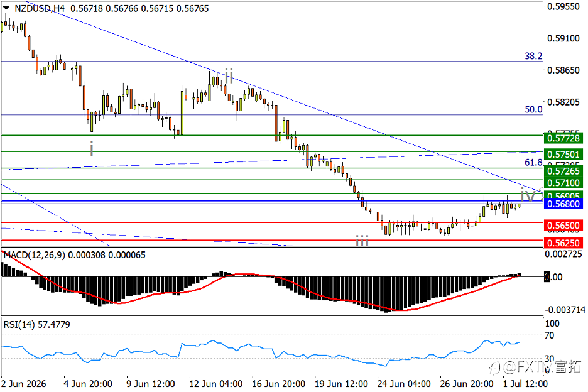Click the 16 Jun 20:00 time label
Viewport: 588px width, 392px height.
coord(278,384)
